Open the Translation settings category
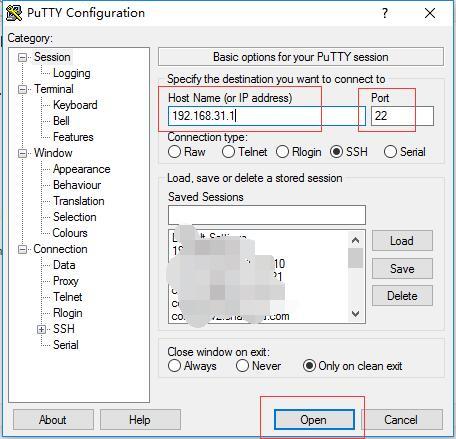456x439 pixels. point(79,201)
